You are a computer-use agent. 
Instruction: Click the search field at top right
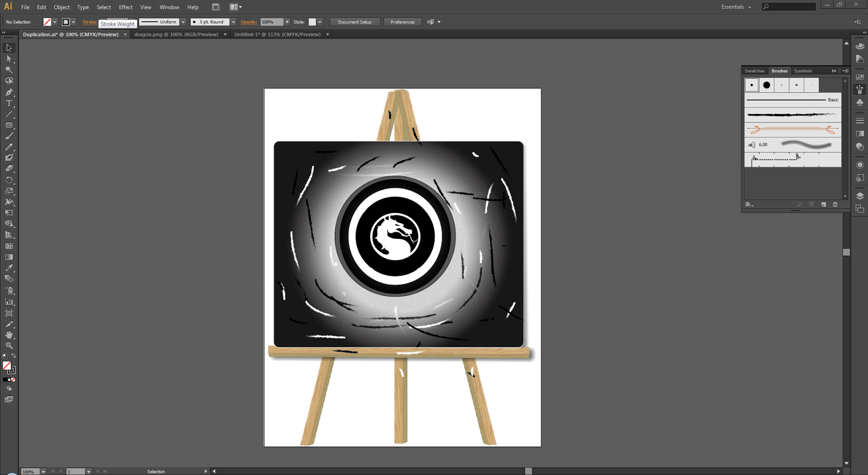789,7
